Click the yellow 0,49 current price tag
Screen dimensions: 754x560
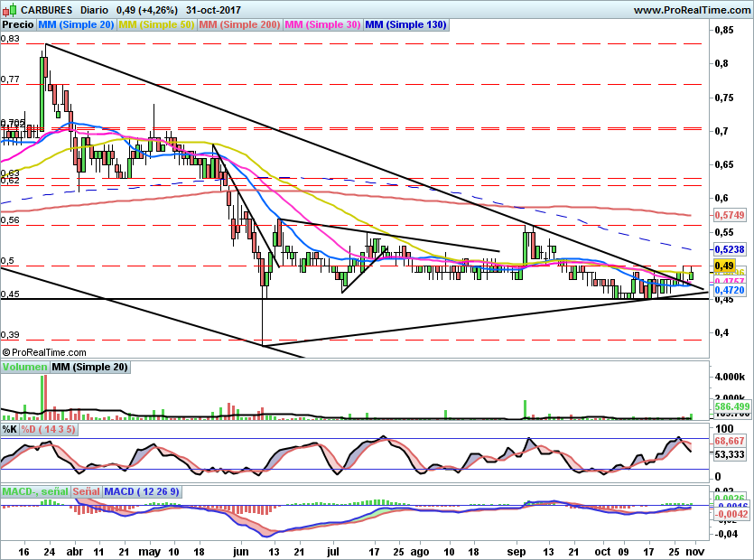click(723, 266)
